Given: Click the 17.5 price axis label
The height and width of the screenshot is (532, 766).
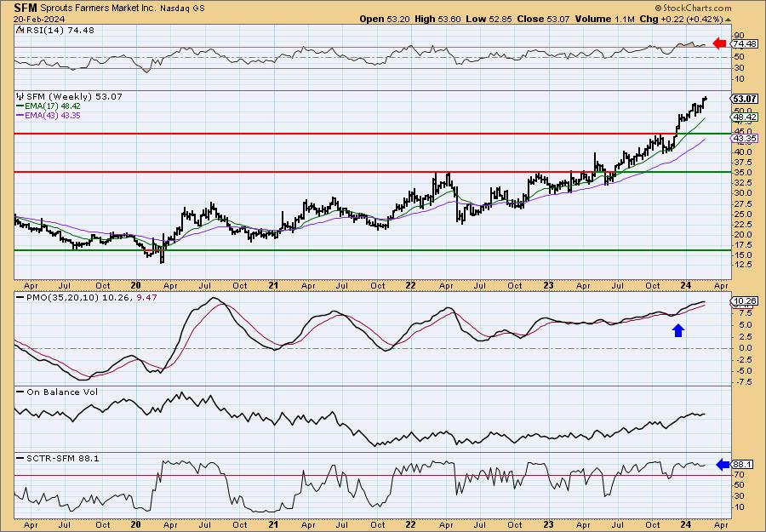Looking at the screenshot, I should 742,244.
